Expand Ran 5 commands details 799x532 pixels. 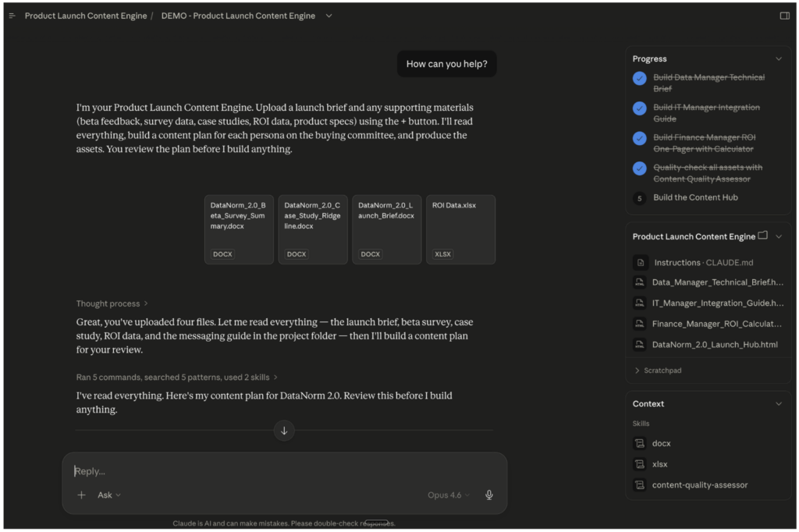click(x=177, y=377)
